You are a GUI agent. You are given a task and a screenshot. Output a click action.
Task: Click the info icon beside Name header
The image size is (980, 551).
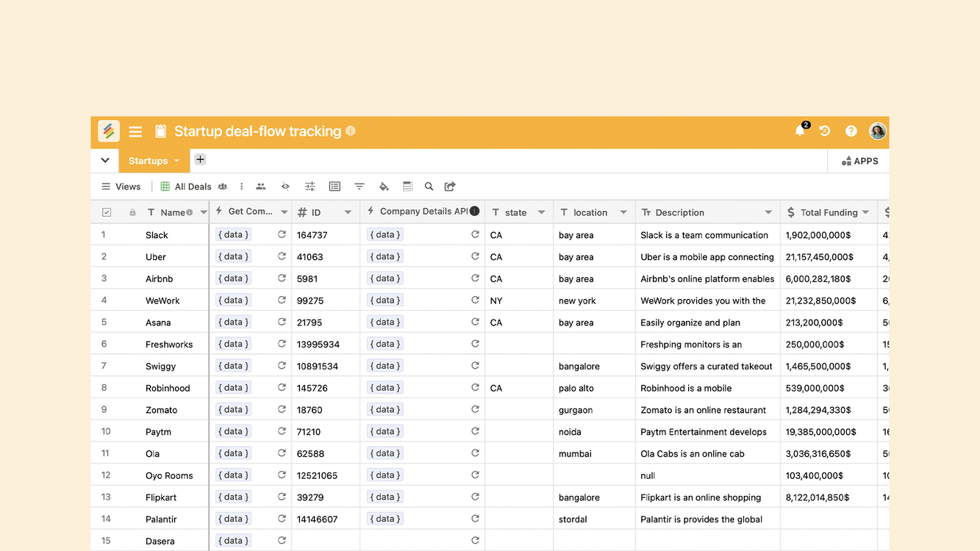[189, 212]
